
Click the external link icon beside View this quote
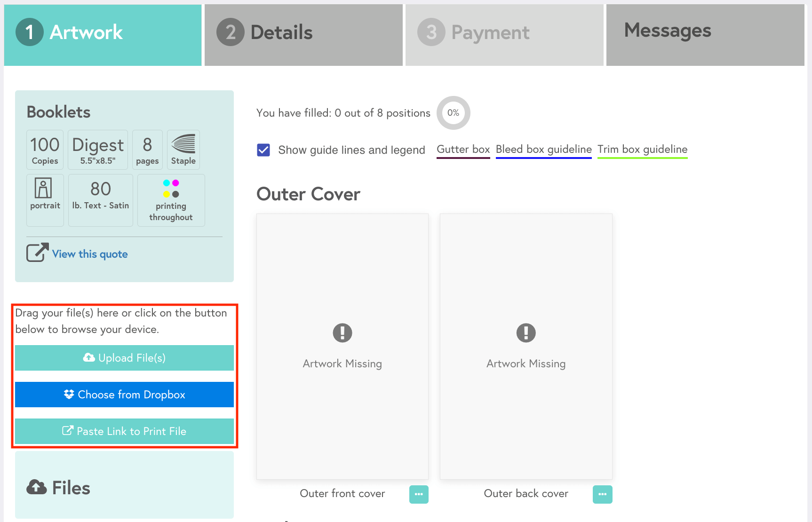click(37, 253)
